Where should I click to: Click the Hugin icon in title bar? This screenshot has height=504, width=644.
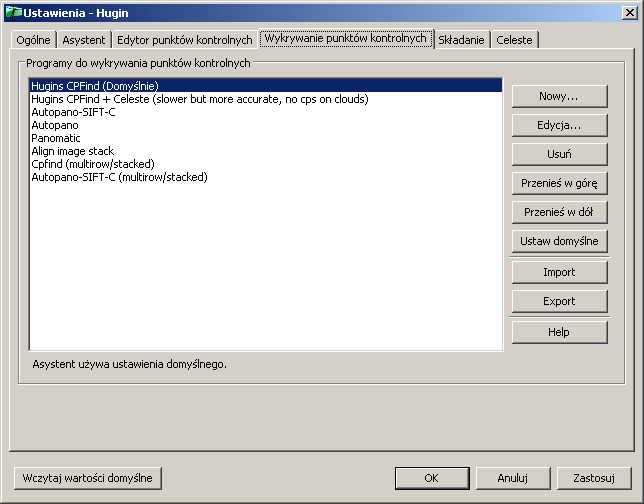pyautogui.click(x=13, y=13)
